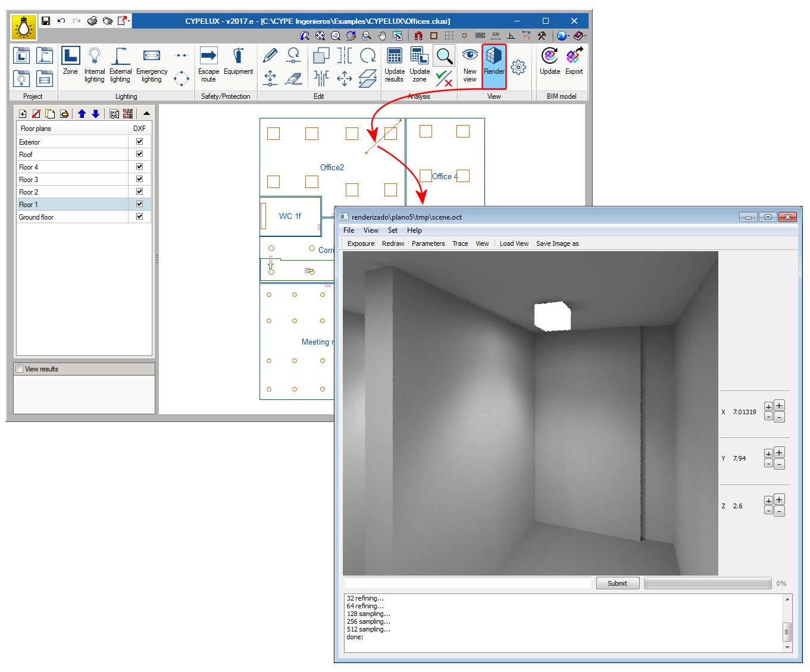Click the Update results calculator icon
This screenshot has height=672, width=810.
click(x=394, y=64)
